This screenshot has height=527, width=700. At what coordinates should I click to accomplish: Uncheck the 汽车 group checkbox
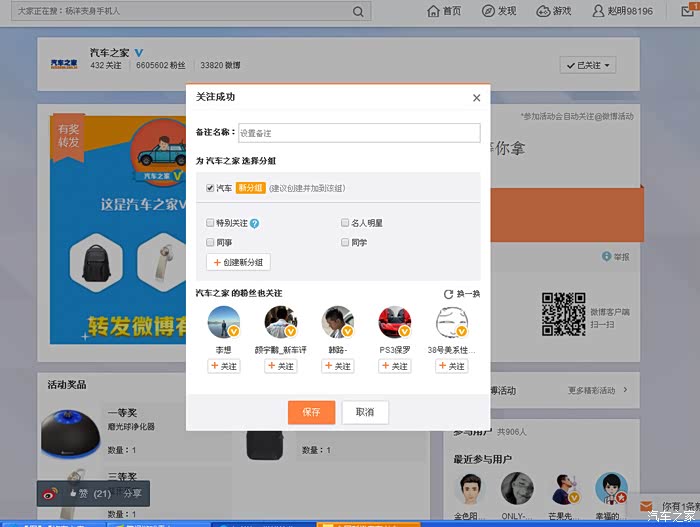click(x=210, y=188)
